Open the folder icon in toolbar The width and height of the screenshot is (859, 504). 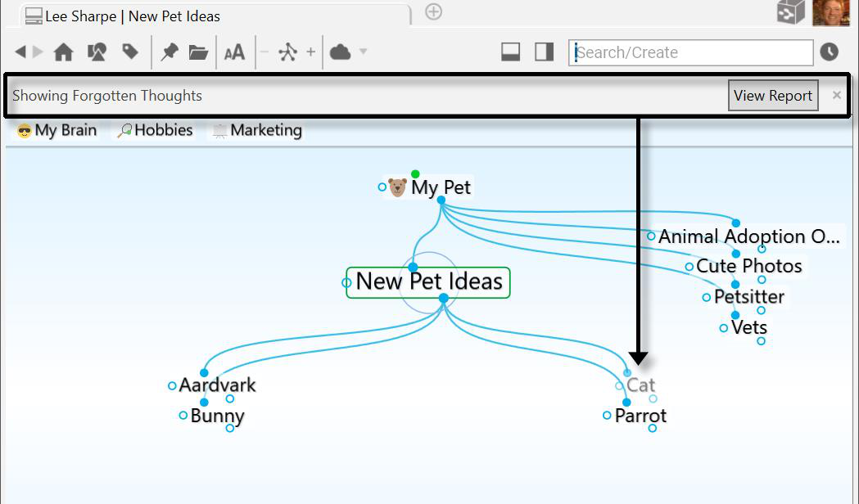(198, 52)
